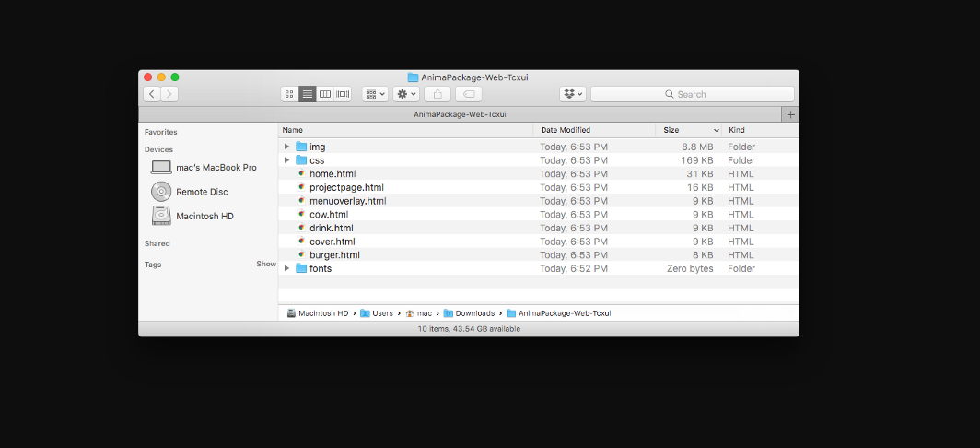Click the menuoverlay.html file icon
The width and height of the screenshot is (980, 448).
click(301, 201)
